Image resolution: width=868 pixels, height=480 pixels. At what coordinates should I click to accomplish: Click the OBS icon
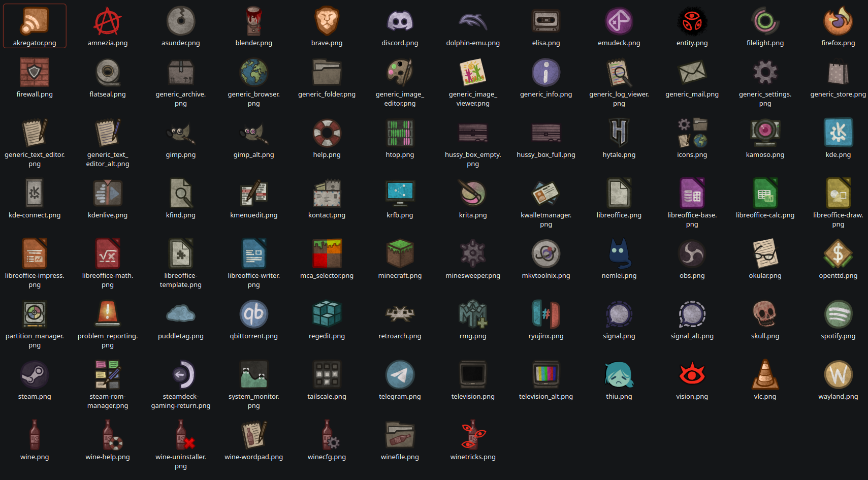(692, 253)
